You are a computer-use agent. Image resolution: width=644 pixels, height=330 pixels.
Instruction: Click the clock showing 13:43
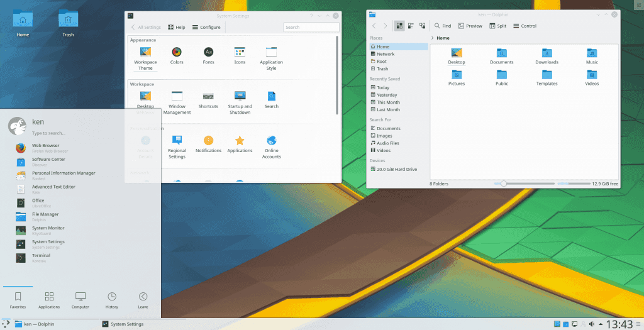619,324
